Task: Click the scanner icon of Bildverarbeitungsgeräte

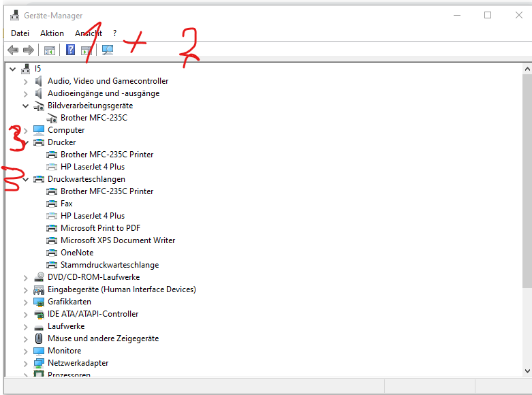Action: coord(39,106)
